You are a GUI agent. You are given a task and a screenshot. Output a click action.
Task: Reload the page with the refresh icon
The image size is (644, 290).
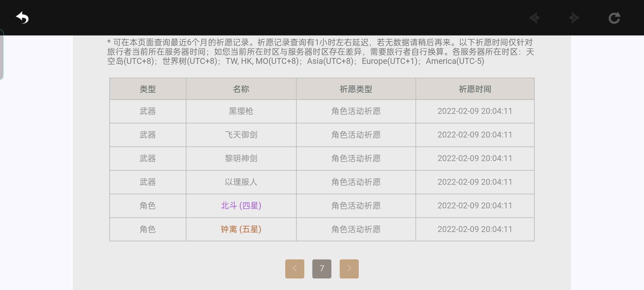click(x=614, y=18)
